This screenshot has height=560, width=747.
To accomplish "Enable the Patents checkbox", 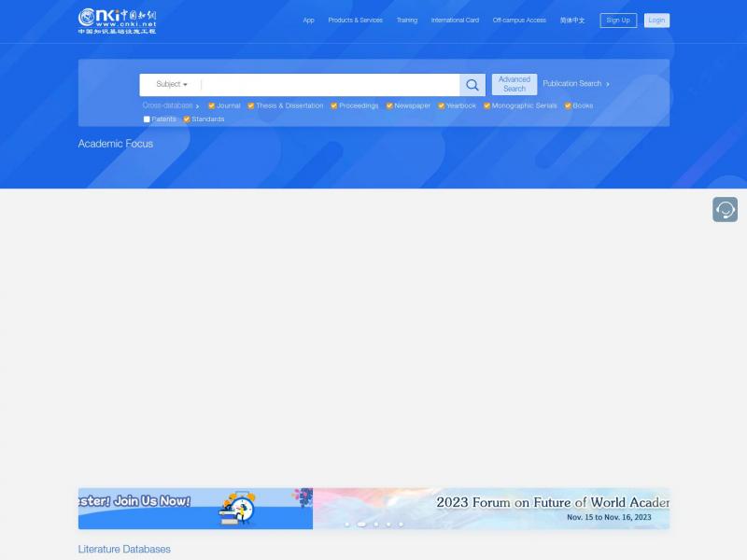I will pyautogui.click(x=147, y=119).
